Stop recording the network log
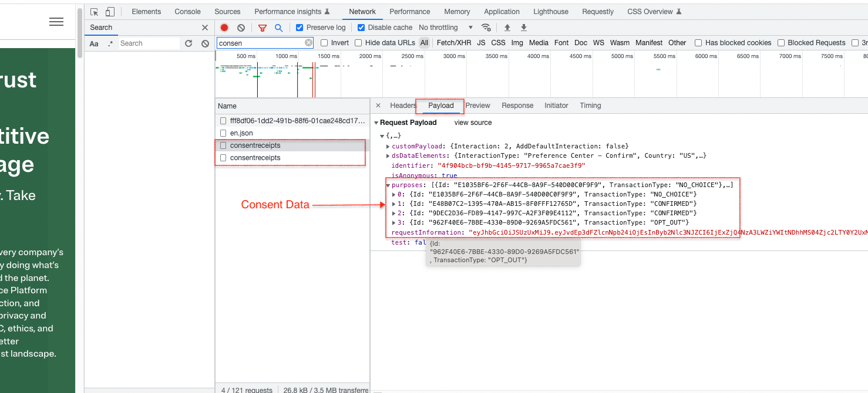This screenshot has height=393, width=868. pos(223,27)
